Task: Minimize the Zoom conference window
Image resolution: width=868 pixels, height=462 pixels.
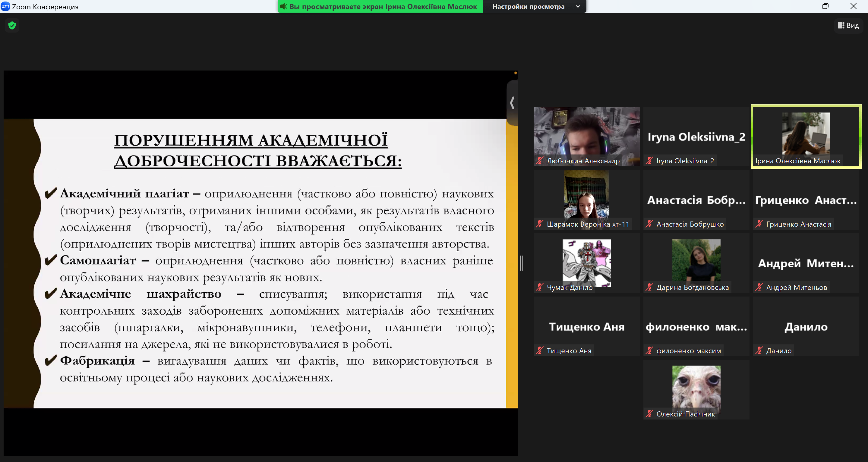Action: 797,6
